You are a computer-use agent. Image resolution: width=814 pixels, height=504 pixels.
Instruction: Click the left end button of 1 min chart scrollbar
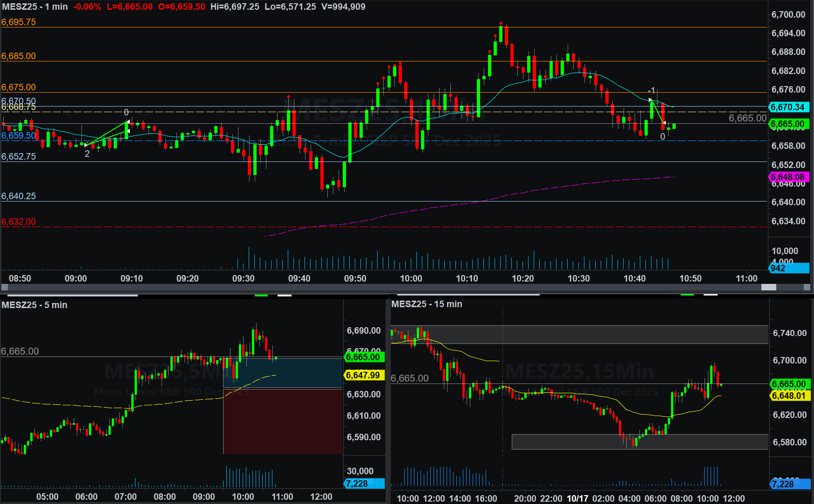click(x=5, y=287)
